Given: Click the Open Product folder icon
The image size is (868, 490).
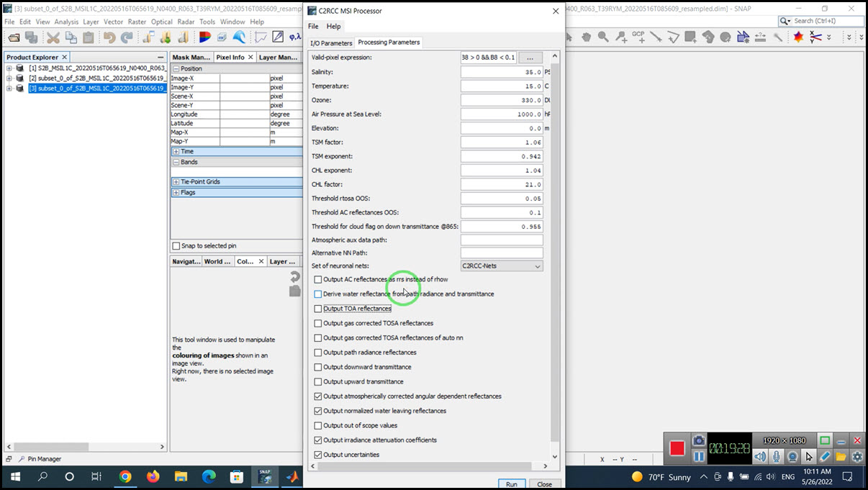Looking at the screenshot, I should 12,37.
